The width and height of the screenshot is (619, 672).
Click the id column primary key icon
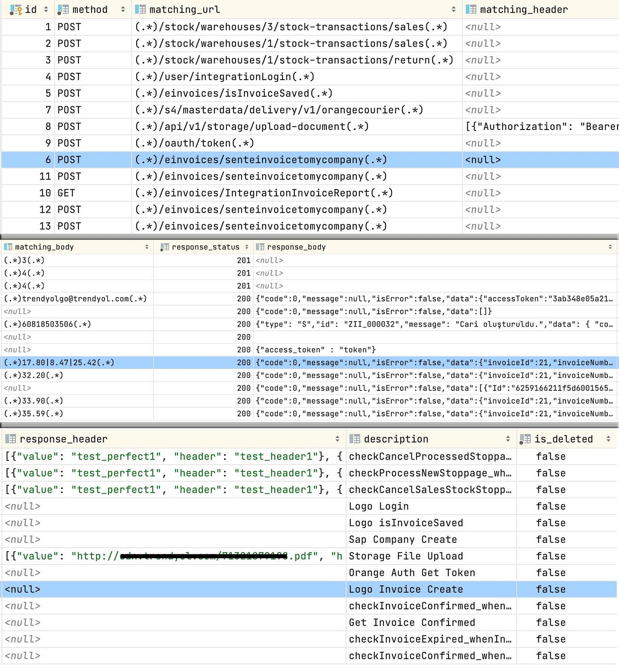[x=16, y=10]
